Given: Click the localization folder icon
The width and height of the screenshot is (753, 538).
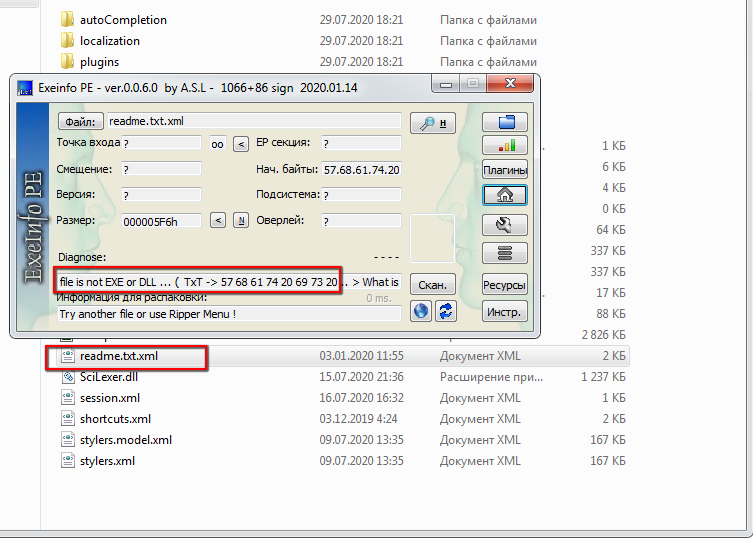Looking at the screenshot, I should pos(67,40).
